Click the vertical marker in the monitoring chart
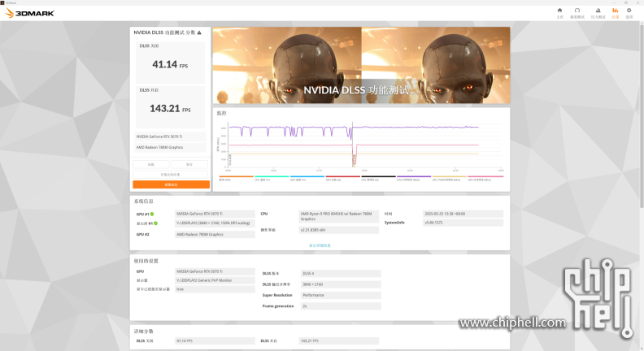Image resolution: width=644 pixels, height=351 pixels. pyautogui.click(x=352, y=144)
